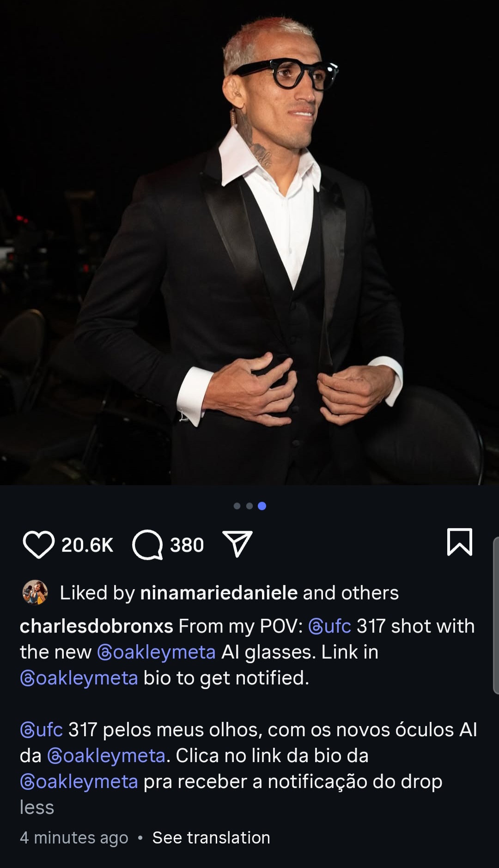The height and width of the screenshot is (868, 499).
Task: Open the 380 comments count
Action: (187, 545)
